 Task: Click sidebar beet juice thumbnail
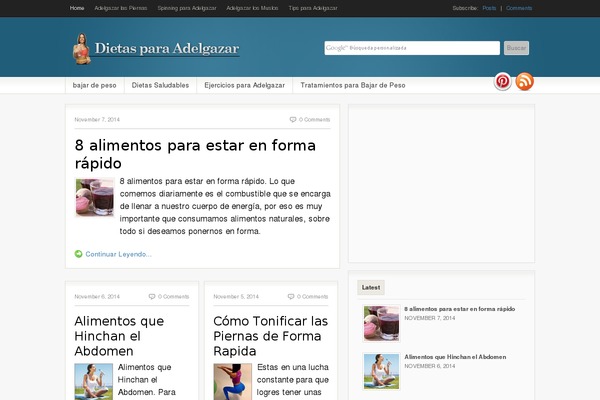382,323
